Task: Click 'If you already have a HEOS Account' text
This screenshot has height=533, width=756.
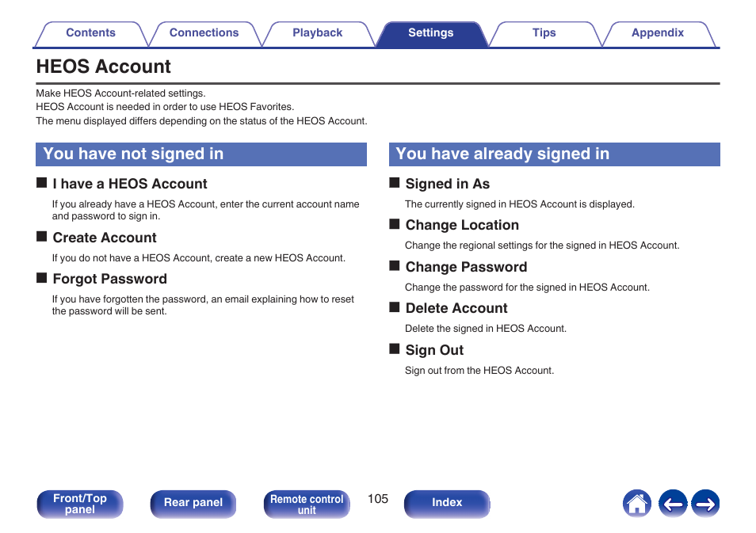Action: click(x=205, y=210)
